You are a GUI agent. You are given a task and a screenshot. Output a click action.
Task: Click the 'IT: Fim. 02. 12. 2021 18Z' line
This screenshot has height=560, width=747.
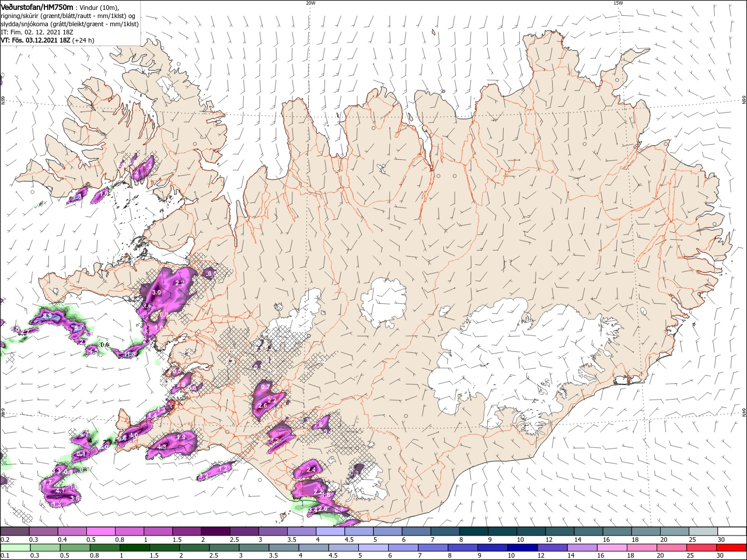(x=36, y=32)
